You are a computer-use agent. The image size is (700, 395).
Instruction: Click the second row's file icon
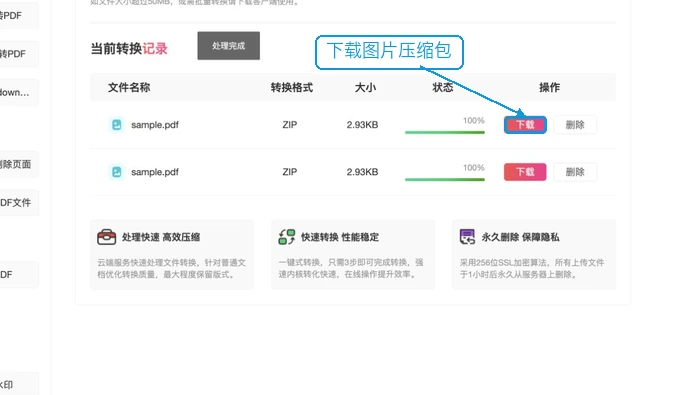coord(117,172)
